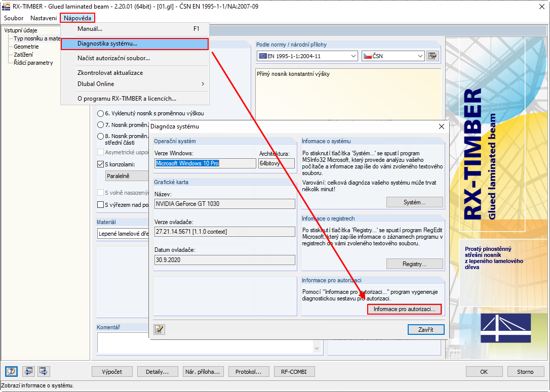Image resolution: width=550 pixels, height=392 pixels.
Task: Click the Registry... button
Action: (x=415, y=264)
